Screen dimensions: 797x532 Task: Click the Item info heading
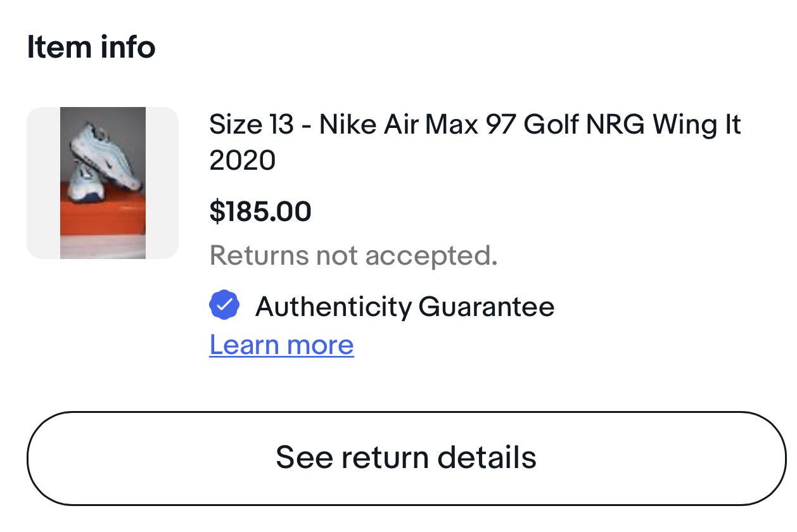point(91,47)
